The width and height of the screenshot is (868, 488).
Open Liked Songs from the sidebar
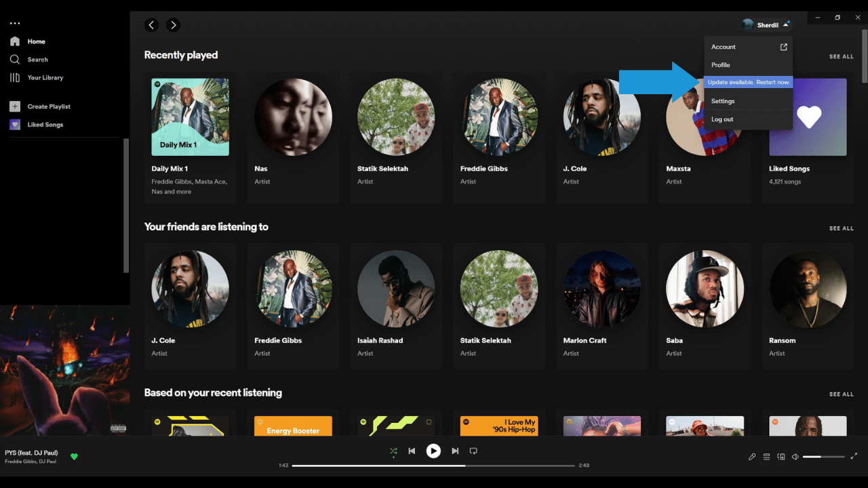click(x=45, y=125)
